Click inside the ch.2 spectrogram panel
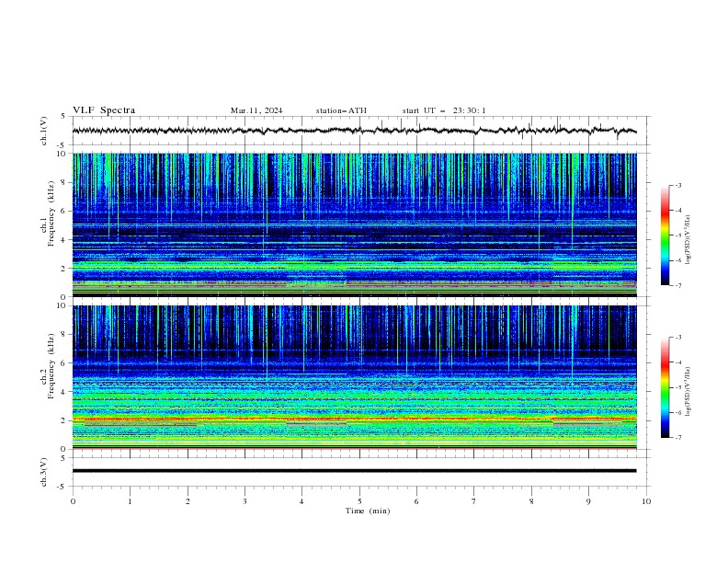This screenshot has width=728, height=563. click(354, 377)
